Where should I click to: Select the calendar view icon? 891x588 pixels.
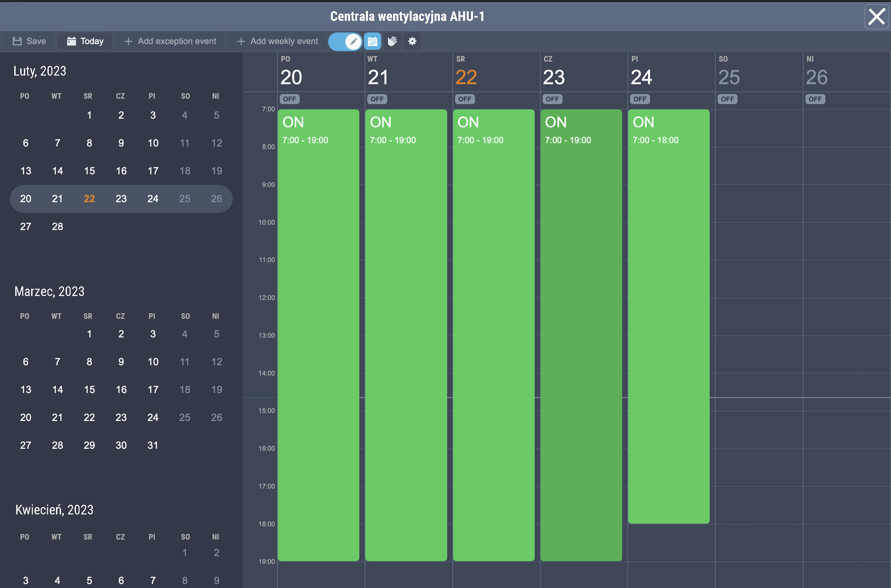tap(372, 41)
